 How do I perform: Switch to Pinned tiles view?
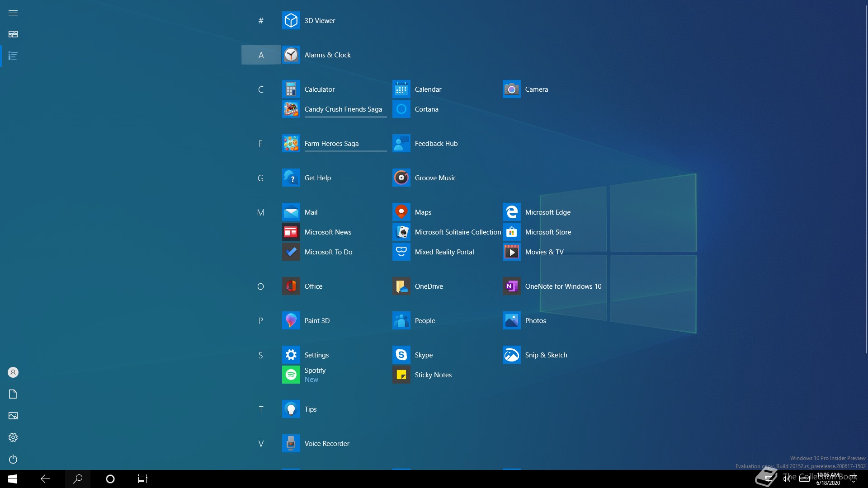(13, 34)
